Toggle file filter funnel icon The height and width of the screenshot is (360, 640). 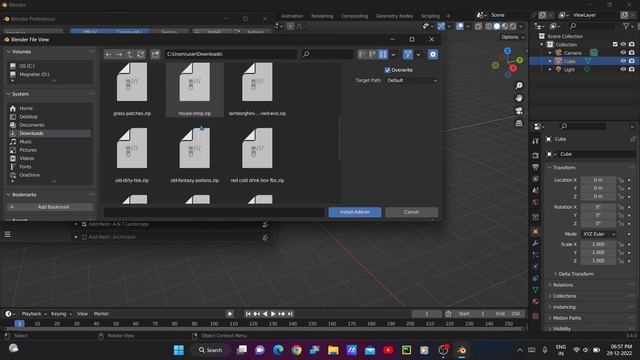pos(408,54)
